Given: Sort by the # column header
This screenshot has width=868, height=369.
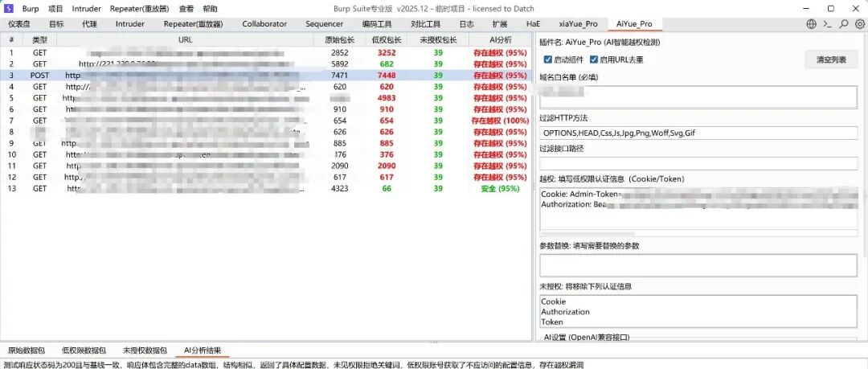Looking at the screenshot, I should (x=11, y=40).
